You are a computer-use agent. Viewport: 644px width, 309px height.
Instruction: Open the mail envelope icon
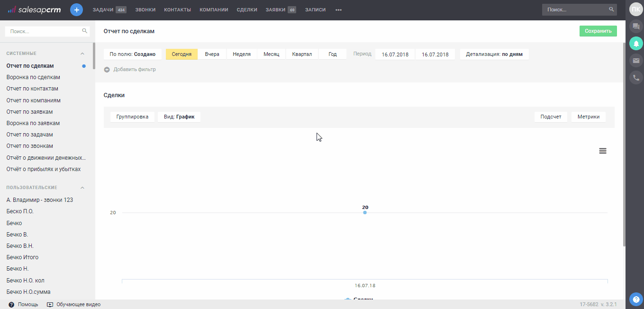point(636,61)
